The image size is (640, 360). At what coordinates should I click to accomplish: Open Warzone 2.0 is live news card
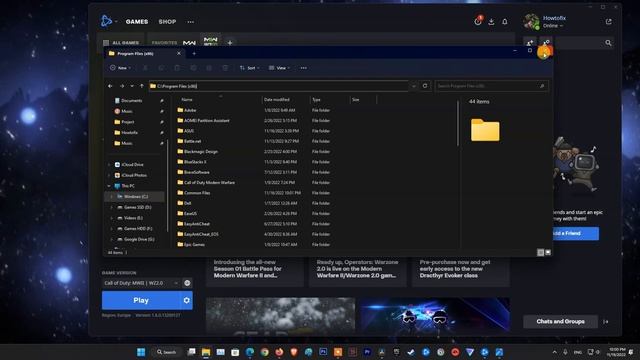tap(358, 272)
